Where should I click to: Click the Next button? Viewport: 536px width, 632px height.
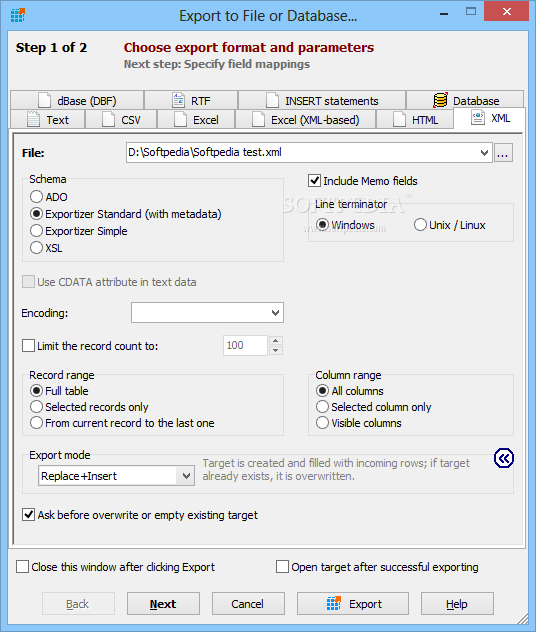click(163, 604)
